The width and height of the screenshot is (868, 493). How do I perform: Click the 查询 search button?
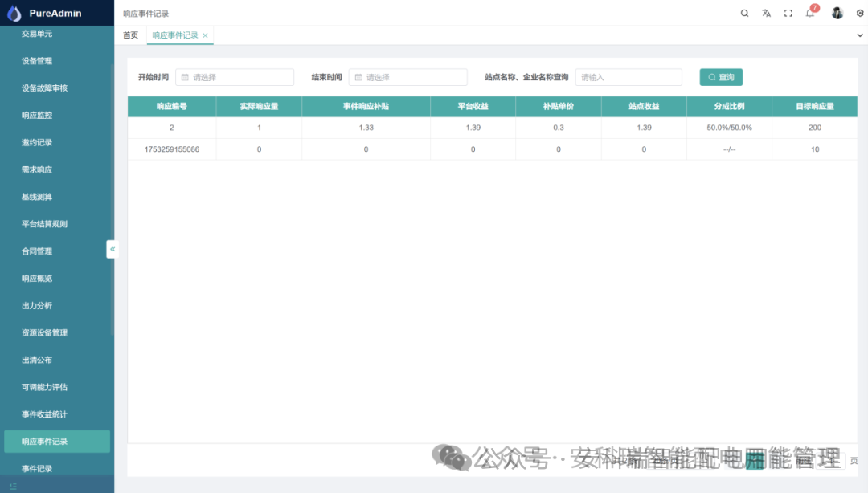click(x=720, y=77)
